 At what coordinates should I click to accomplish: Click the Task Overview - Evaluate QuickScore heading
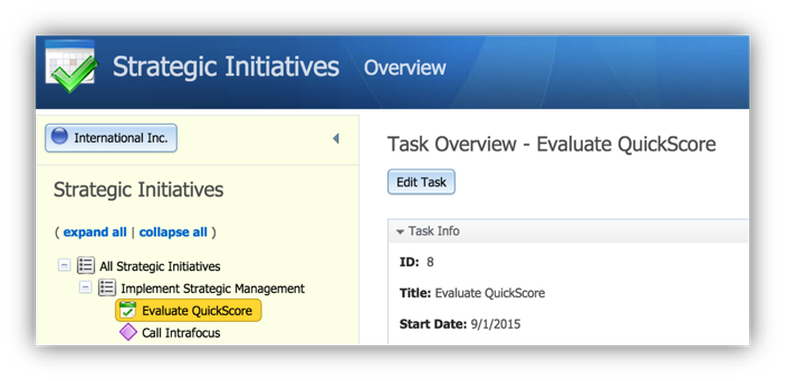tap(552, 144)
